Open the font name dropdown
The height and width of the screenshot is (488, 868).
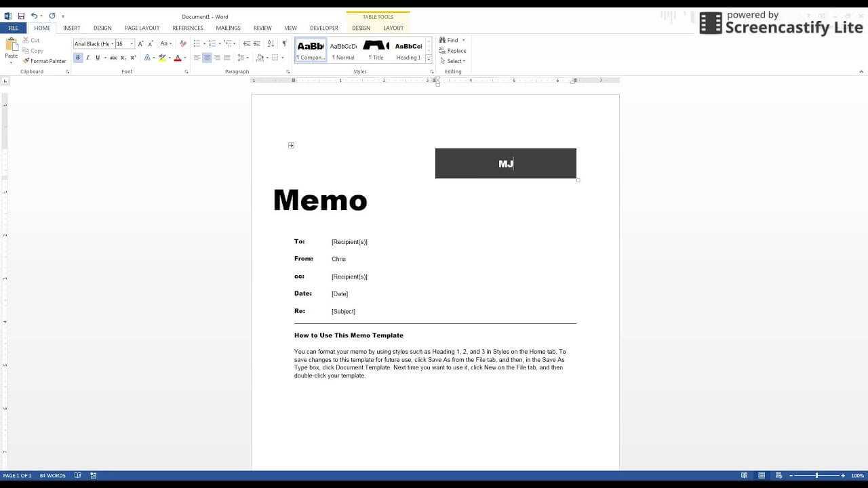[x=111, y=44]
